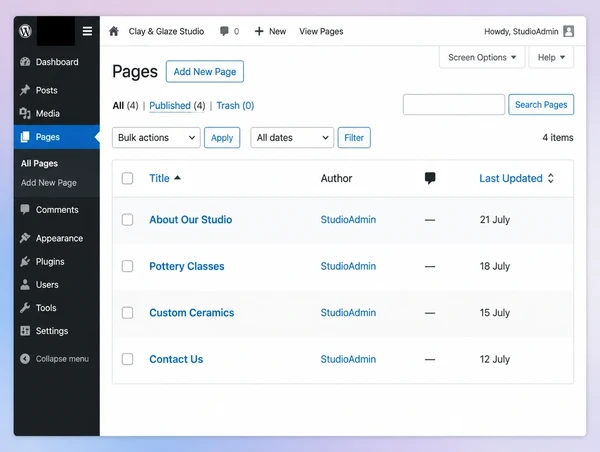Expand Screen Options panel
The image size is (600, 452).
[x=482, y=57]
